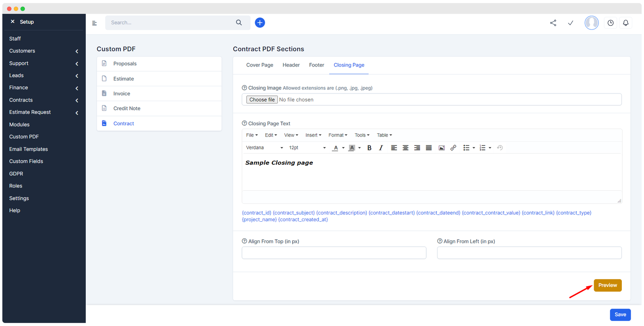The height and width of the screenshot is (326, 644).
Task: Switch to the Cover Page tab
Action: tap(260, 65)
